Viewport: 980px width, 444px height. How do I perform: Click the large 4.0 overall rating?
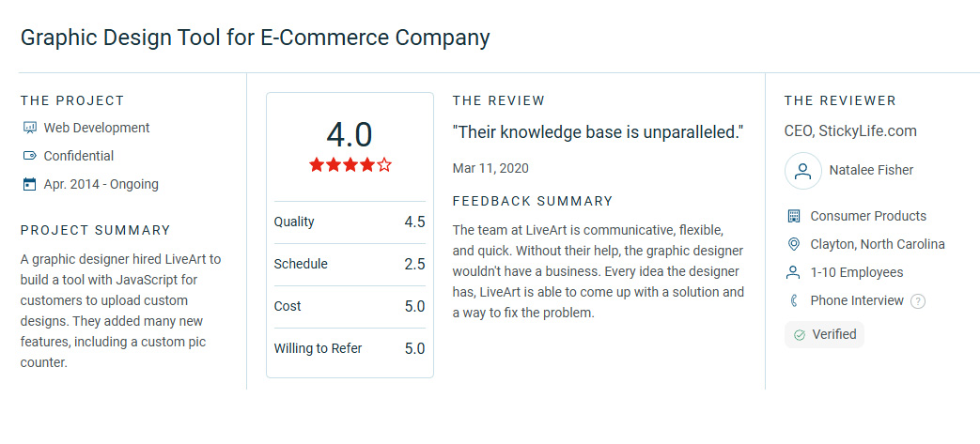click(x=350, y=135)
